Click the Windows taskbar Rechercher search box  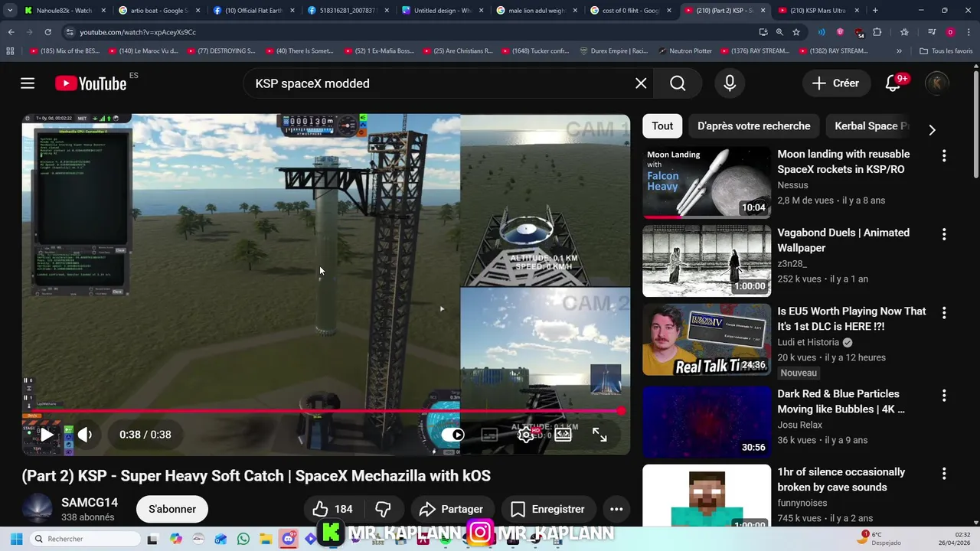tap(84, 539)
